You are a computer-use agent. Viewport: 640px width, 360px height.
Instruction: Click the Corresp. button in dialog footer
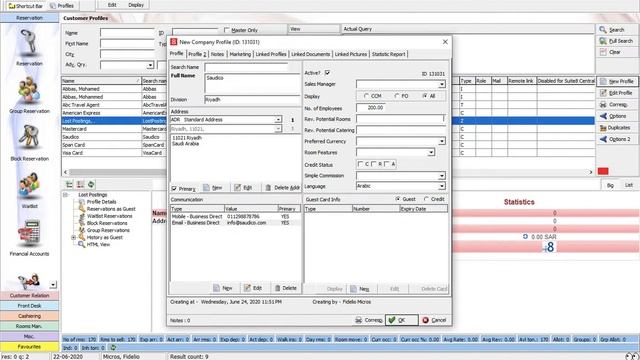point(369,320)
